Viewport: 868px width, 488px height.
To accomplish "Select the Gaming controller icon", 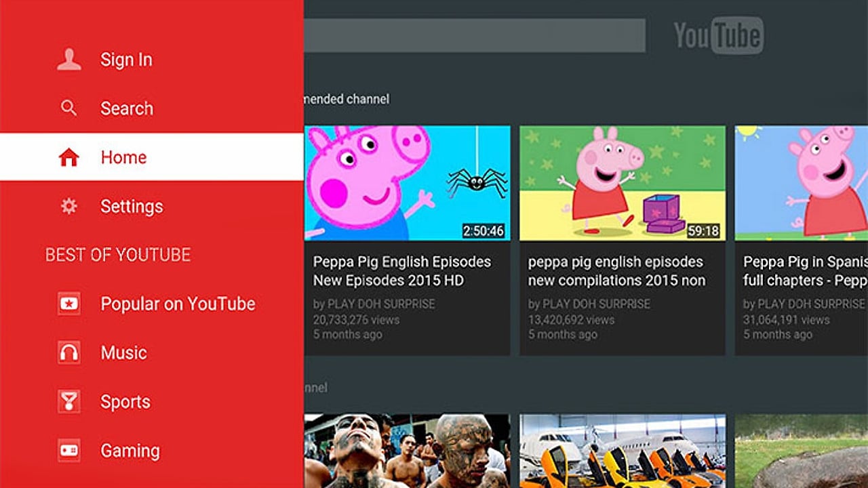I will (x=68, y=450).
